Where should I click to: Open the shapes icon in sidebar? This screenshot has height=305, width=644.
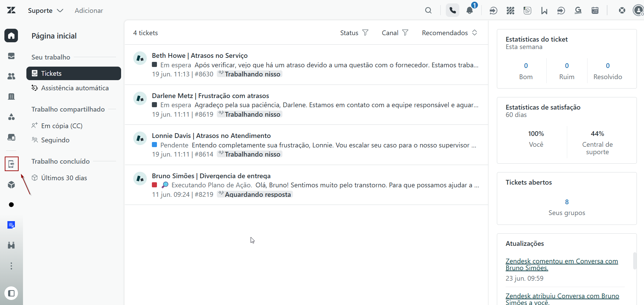pyautogui.click(x=11, y=117)
